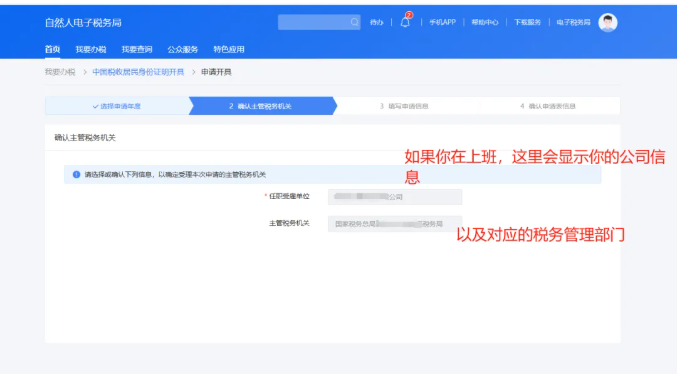678x374 pixels.
Task: Open the user avatar menu
Action: coord(608,22)
